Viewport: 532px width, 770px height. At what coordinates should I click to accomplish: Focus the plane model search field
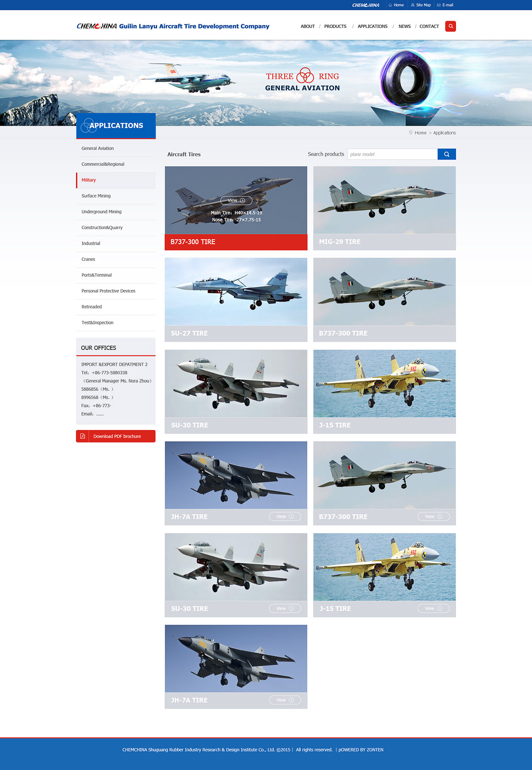click(x=392, y=154)
